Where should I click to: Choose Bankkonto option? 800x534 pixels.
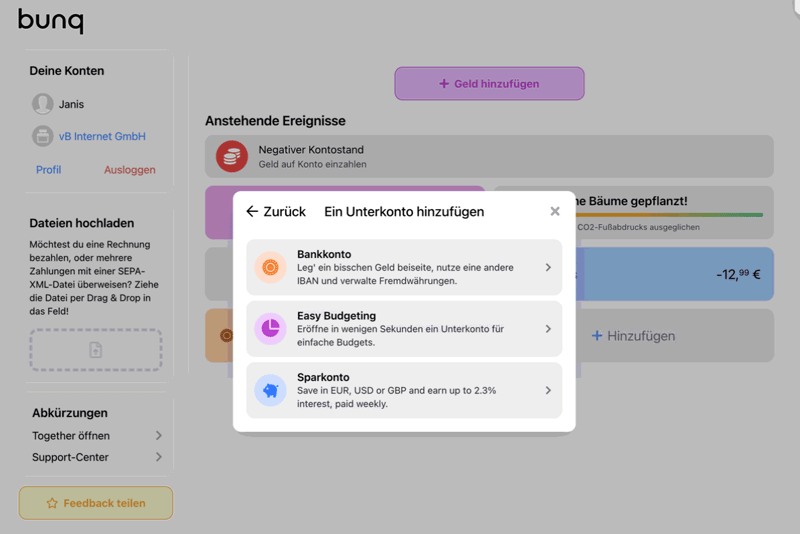point(404,267)
